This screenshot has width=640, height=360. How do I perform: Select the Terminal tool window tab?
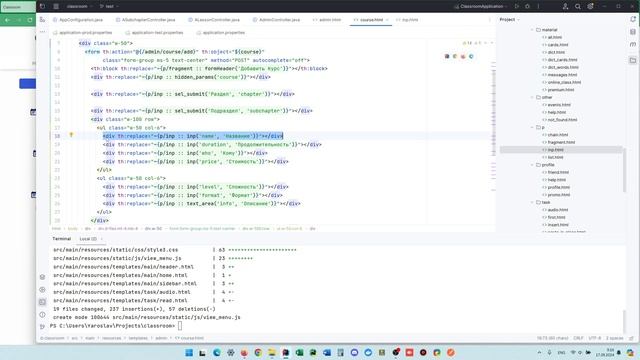coord(62,239)
